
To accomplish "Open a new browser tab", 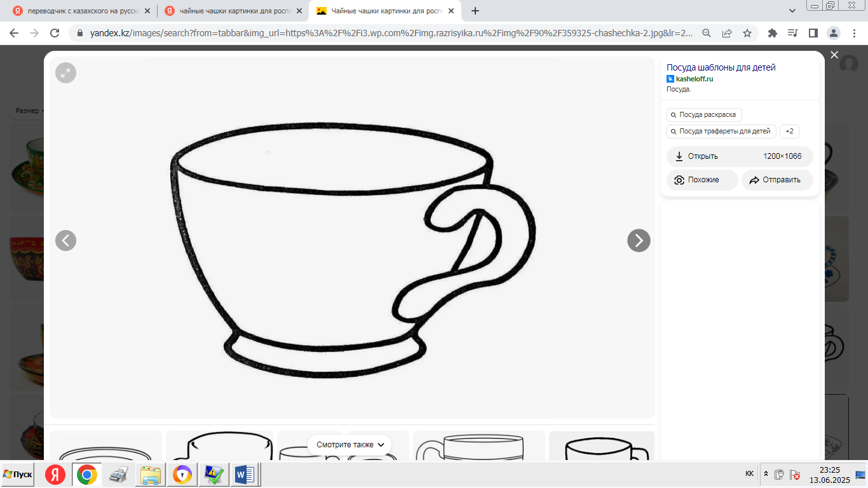I will coord(475,11).
